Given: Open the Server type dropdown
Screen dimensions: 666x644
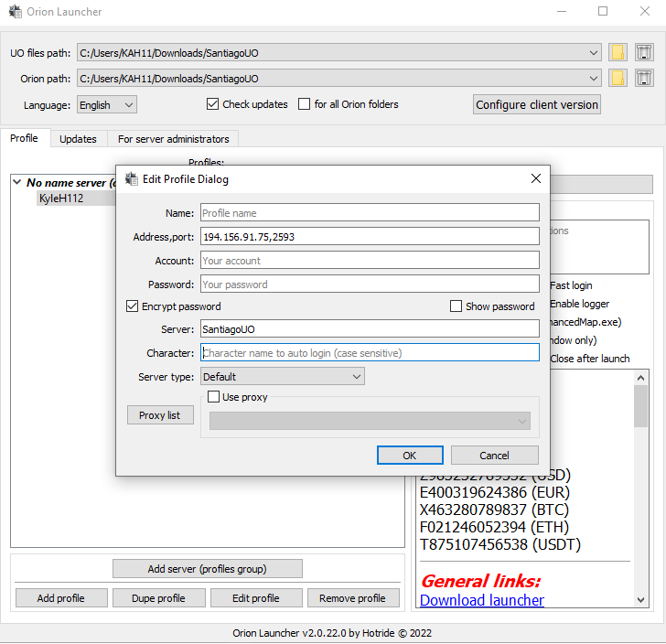Looking at the screenshot, I should [x=282, y=376].
